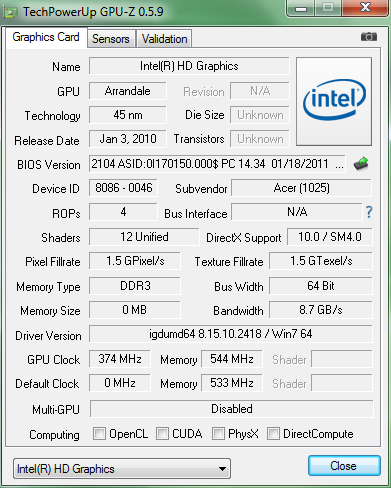Open the Validation tab
The width and height of the screenshot is (391, 488).
click(x=164, y=39)
